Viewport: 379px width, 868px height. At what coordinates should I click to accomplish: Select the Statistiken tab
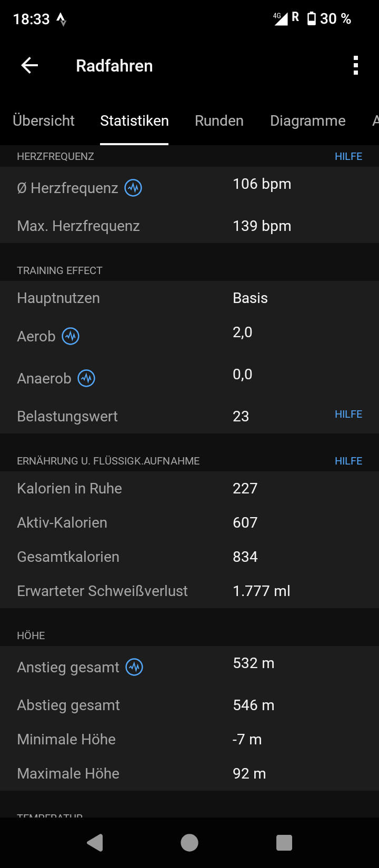point(134,120)
